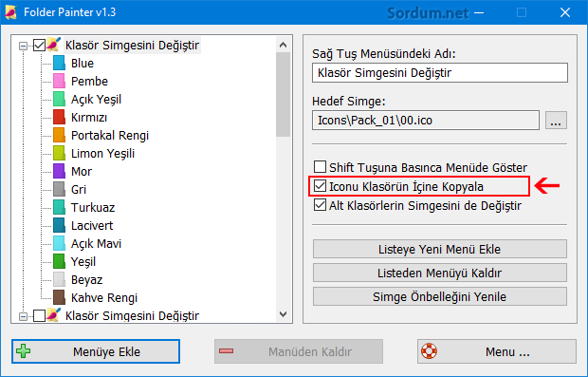Click the Gri gray folder icon
The width and height of the screenshot is (588, 377).
point(59,189)
